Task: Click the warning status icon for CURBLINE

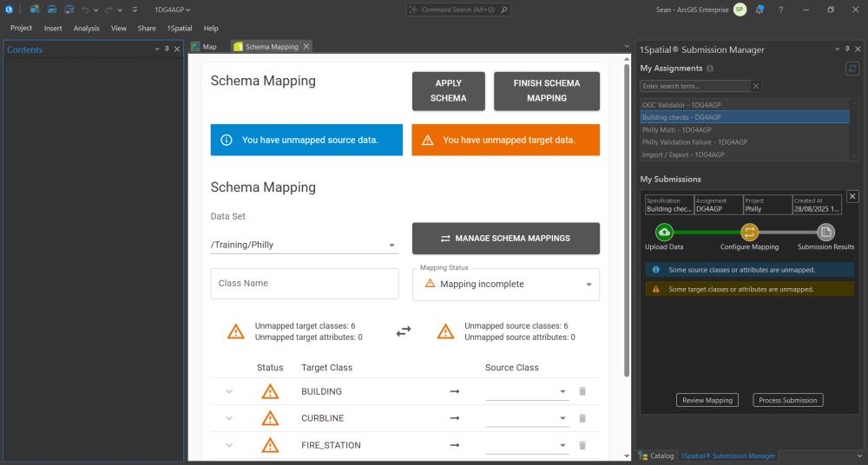Action: point(270,418)
